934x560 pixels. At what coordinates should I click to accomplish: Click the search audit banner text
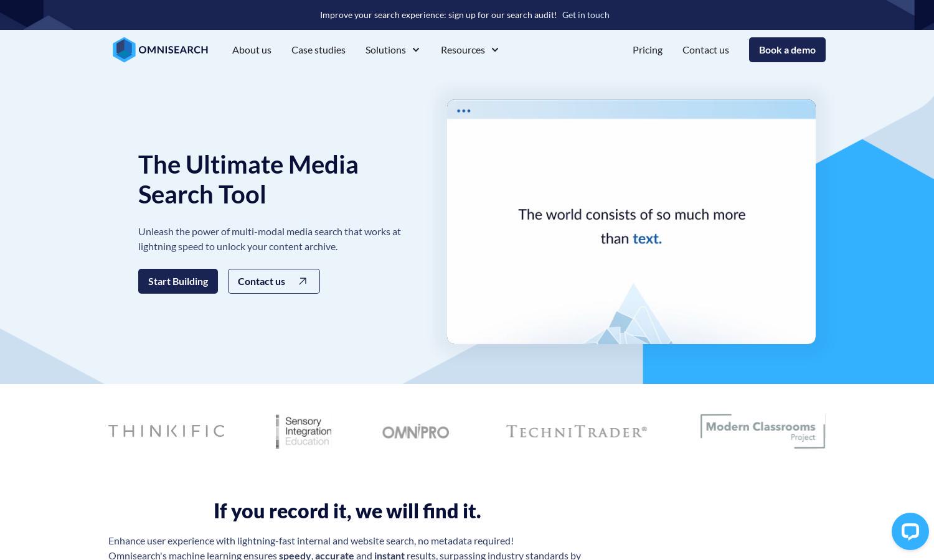click(x=438, y=15)
